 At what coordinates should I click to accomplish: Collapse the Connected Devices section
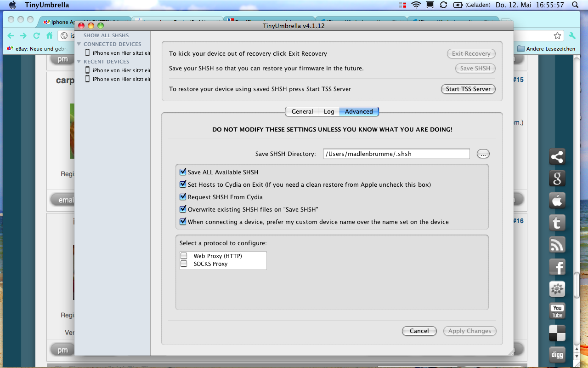pos(79,44)
